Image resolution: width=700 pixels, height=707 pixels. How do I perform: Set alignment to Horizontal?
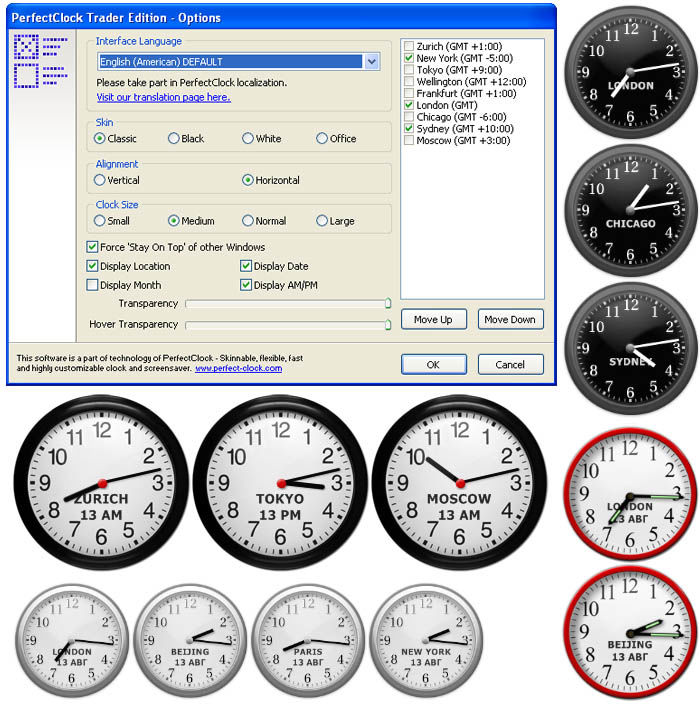(x=248, y=180)
